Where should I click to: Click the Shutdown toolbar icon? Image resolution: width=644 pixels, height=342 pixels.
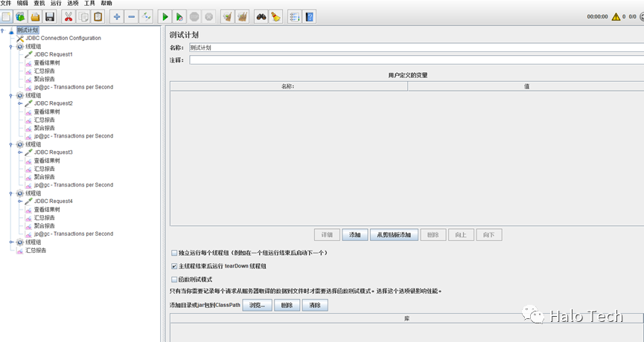point(208,17)
